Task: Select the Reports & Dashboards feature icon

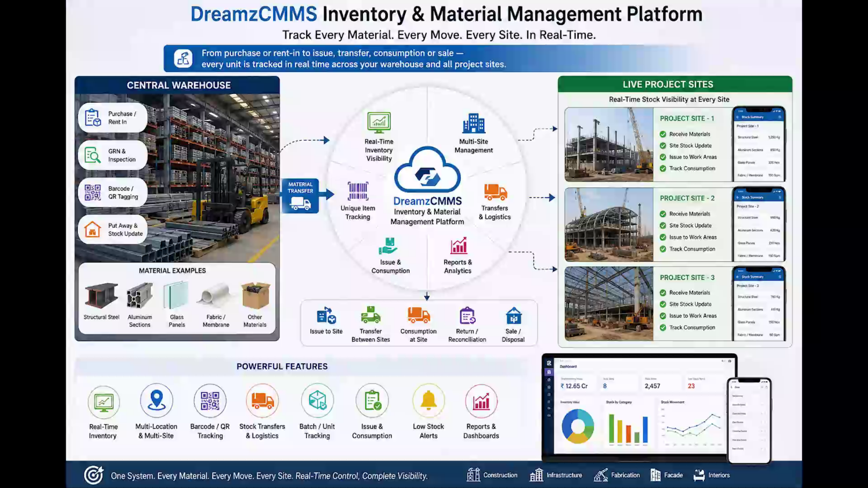Action: click(x=481, y=401)
